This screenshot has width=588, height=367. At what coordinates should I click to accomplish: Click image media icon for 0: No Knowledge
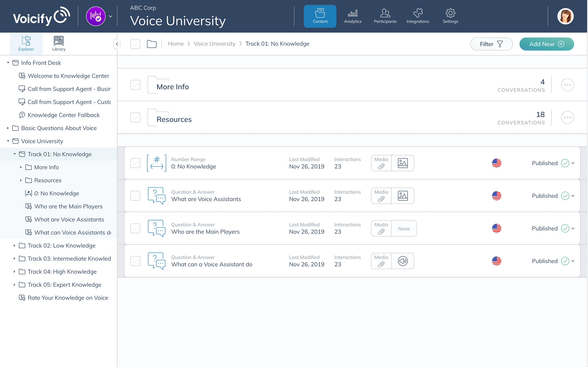click(x=403, y=163)
